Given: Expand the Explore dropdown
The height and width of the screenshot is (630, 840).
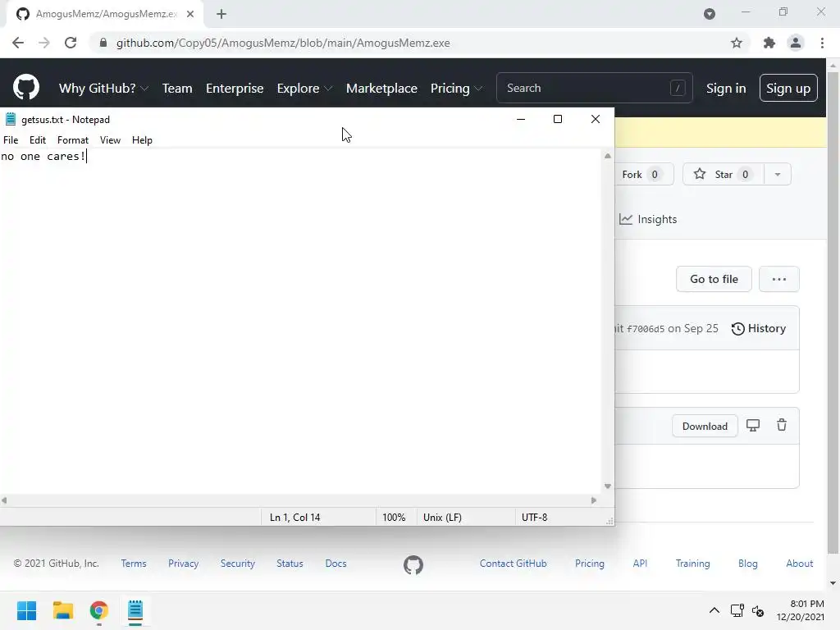Looking at the screenshot, I should click(304, 88).
